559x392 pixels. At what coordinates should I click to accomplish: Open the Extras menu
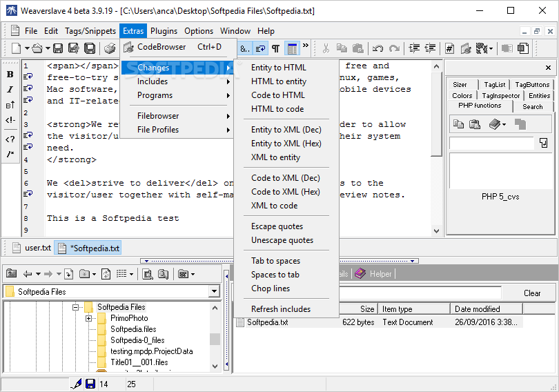tap(133, 31)
